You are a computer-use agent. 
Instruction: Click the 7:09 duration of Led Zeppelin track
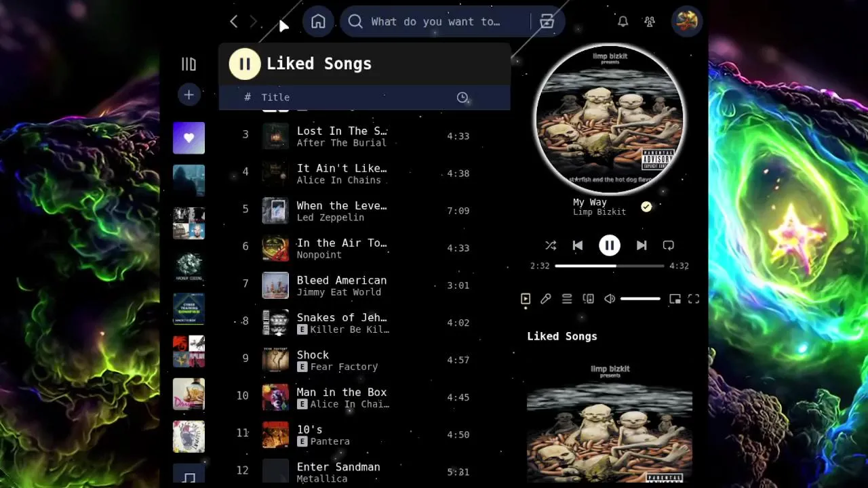tap(458, 211)
